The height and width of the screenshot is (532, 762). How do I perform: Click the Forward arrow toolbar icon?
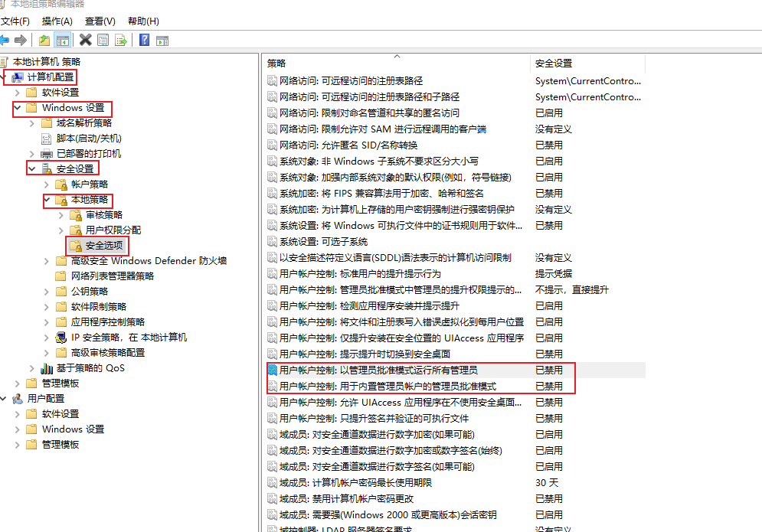(x=21, y=41)
